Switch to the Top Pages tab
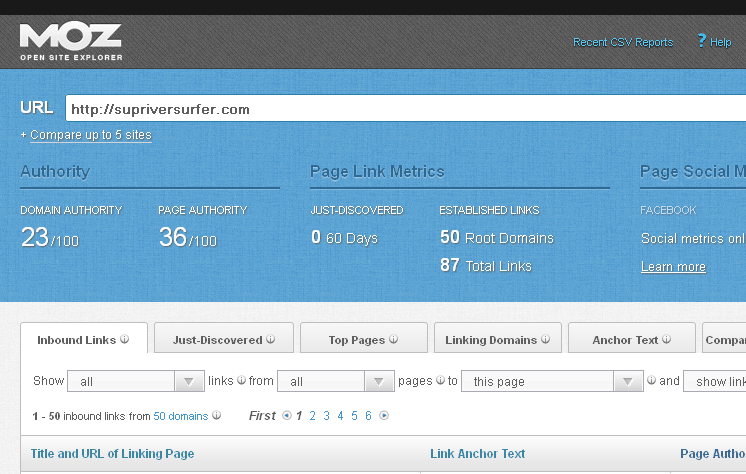Viewport: 746px width, 474px height. coord(363,338)
